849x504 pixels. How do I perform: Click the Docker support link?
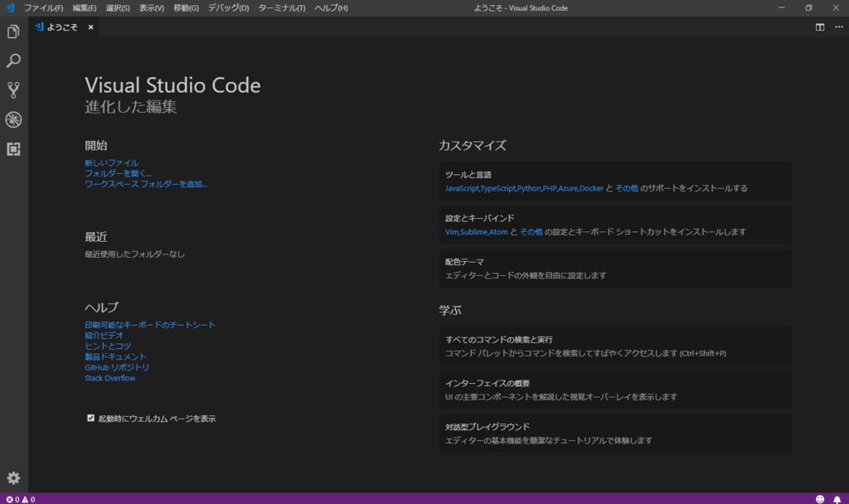click(x=591, y=188)
